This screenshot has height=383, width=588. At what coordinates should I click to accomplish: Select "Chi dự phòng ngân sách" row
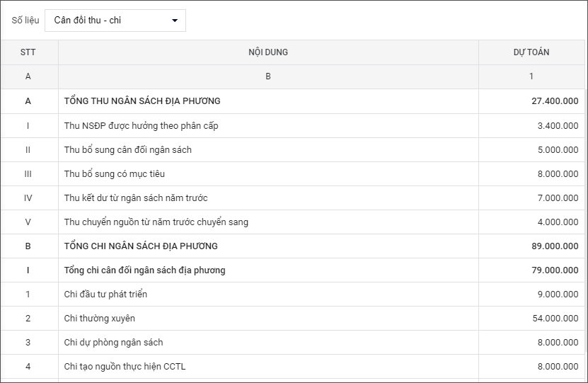[113, 343]
